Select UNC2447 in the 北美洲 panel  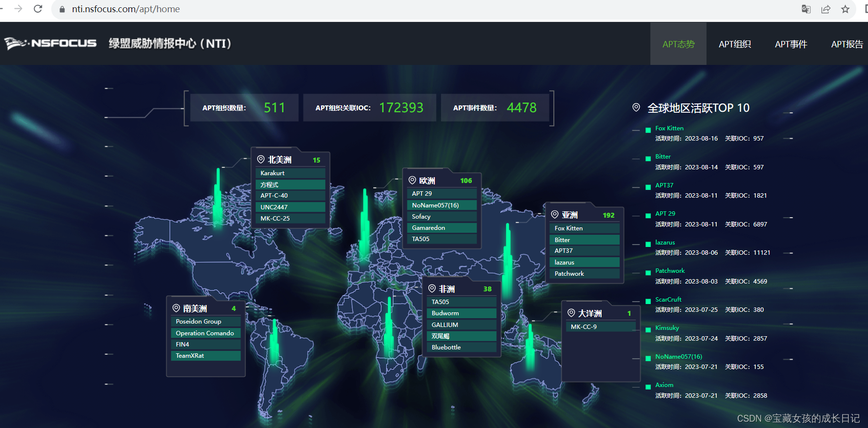pyautogui.click(x=290, y=207)
